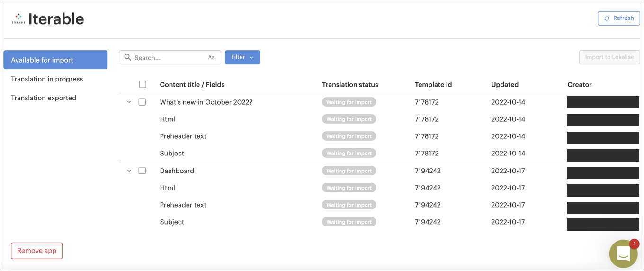Check the select-all header checkbox
Image resolution: width=644 pixels, height=271 pixels.
coord(143,84)
